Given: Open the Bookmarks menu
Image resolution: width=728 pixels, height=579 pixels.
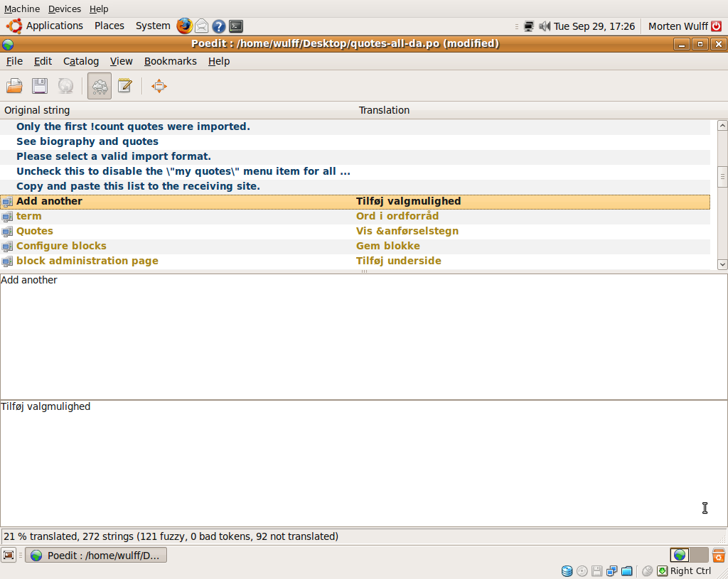Looking at the screenshot, I should click(x=171, y=61).
